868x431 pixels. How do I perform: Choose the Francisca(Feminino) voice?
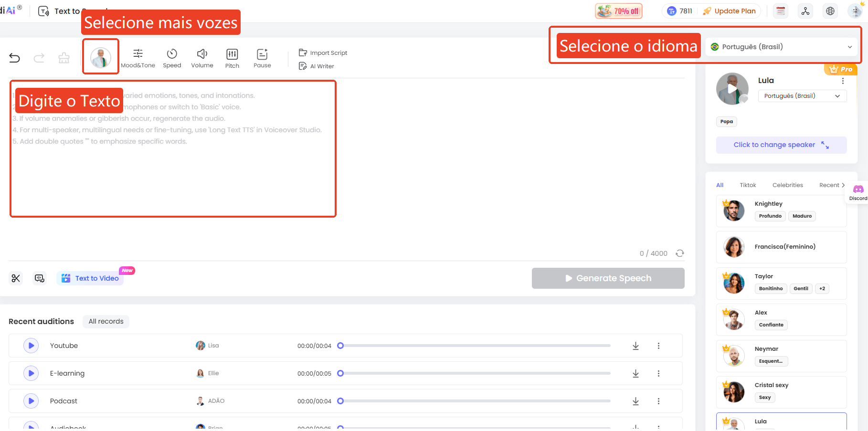(x=781, y=247)
